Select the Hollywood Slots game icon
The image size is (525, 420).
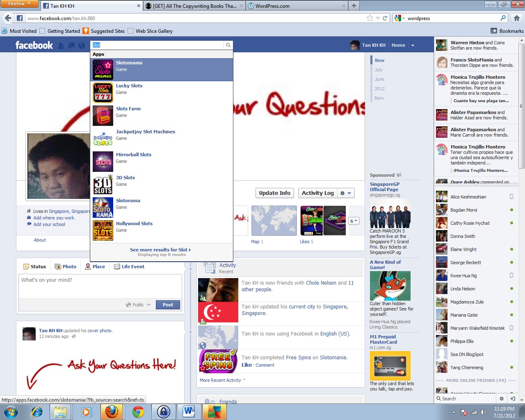coord(103,231)
